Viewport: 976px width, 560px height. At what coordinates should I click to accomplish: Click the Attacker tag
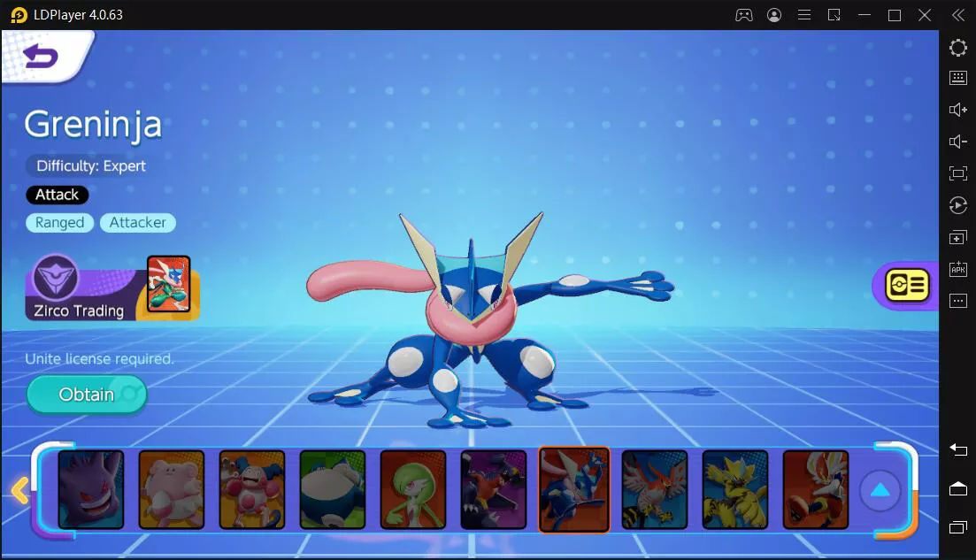click(x=137, y=223)
